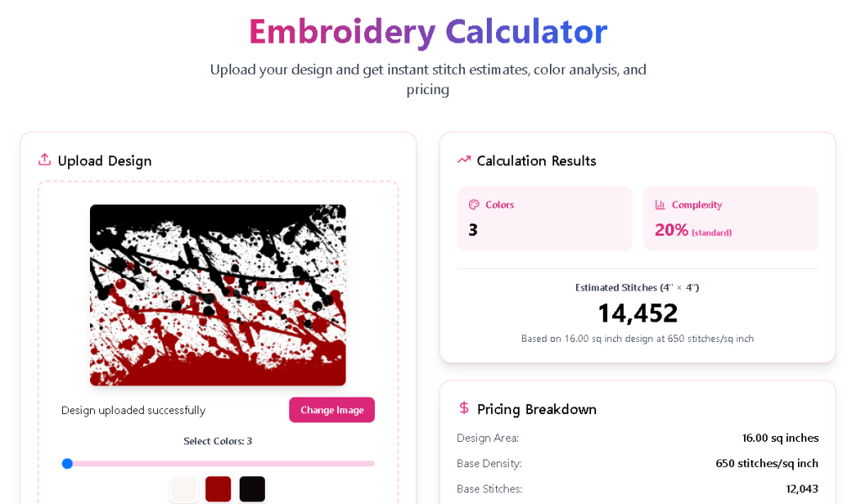
Task: Click the palette icon beside Colors
Action: pos(473,204)
